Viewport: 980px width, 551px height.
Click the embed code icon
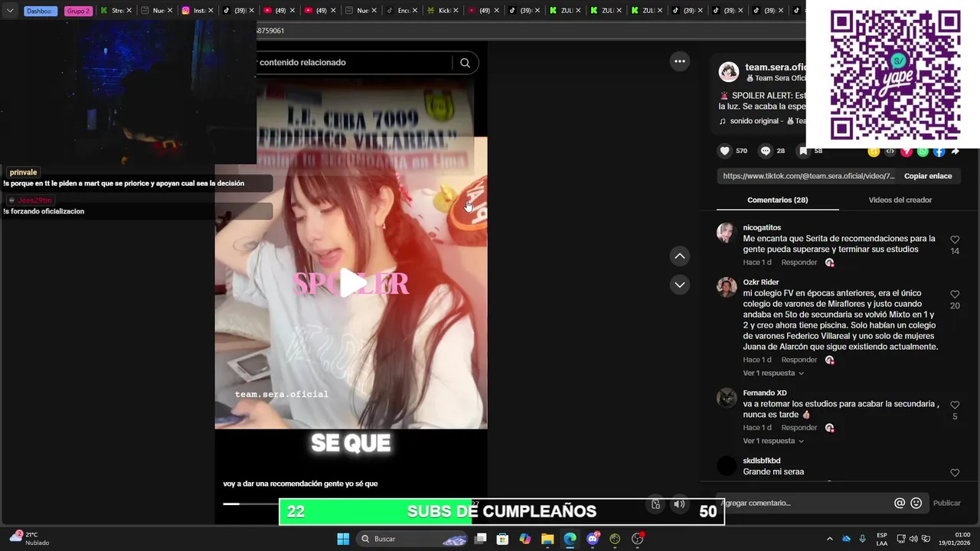(890, 152)
